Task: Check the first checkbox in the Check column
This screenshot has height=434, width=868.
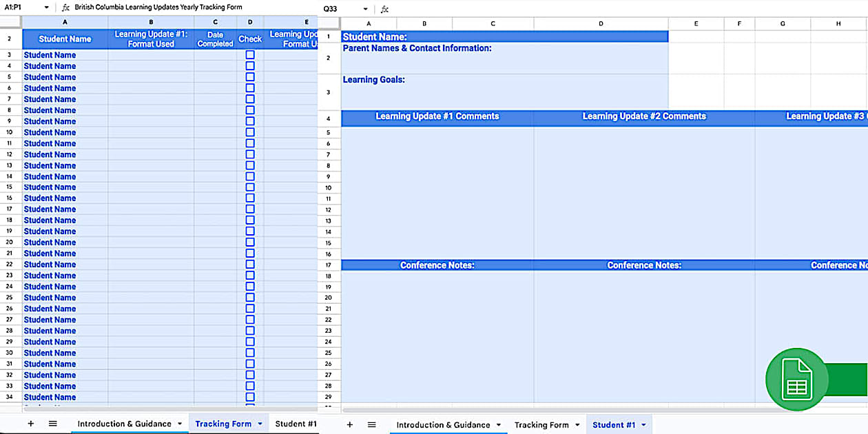Action: point(250,54)
